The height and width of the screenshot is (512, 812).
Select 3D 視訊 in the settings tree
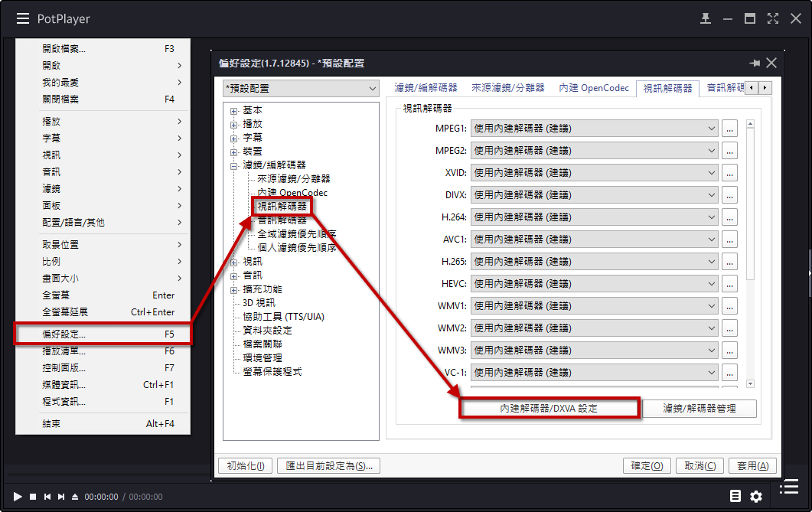pyautogui.click(x=259, y=303)
